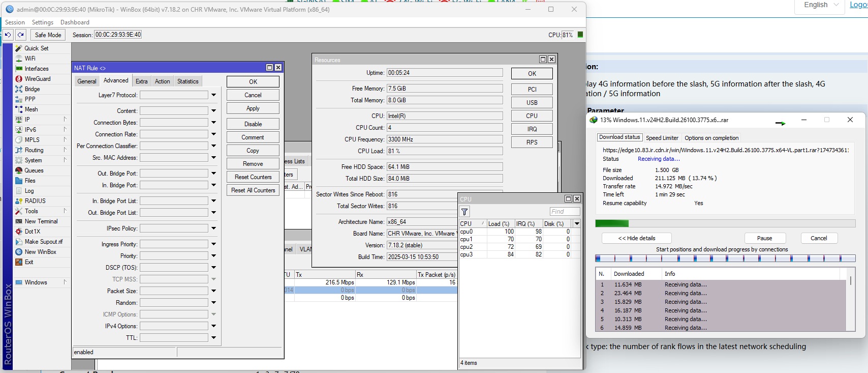This screenshot has width=868, height=373.
Task: Open Queues in the sidebar
Action: pyautogui.click(x=34, y=170)
